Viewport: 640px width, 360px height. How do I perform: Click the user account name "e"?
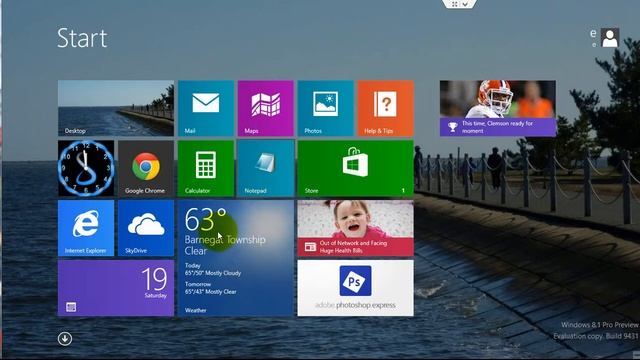[593, 33]
